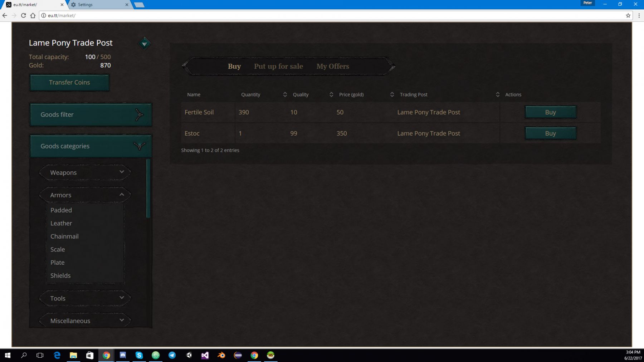The image size is (644, 362).
Task: Bookmark this page with the star icon
Action: coord(628,15)
